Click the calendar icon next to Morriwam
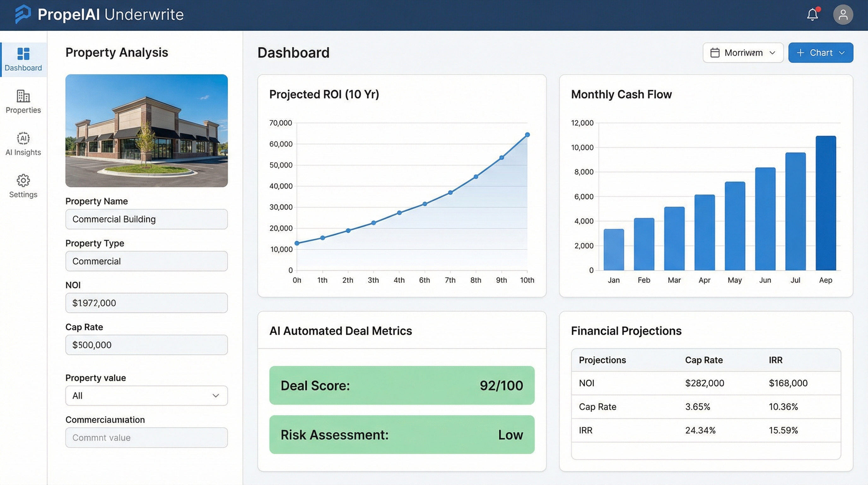 pos(715,52)
